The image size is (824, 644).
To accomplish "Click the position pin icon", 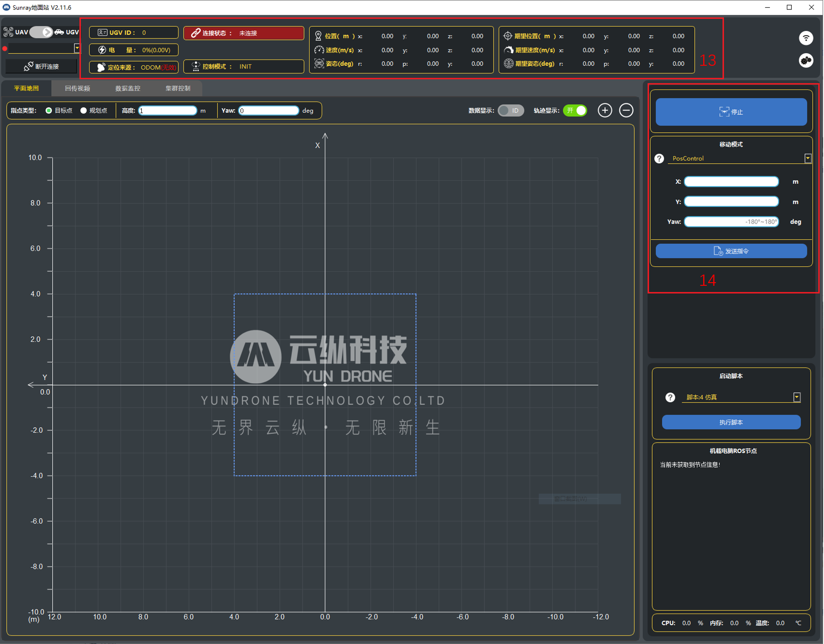I will coord(319,36).
